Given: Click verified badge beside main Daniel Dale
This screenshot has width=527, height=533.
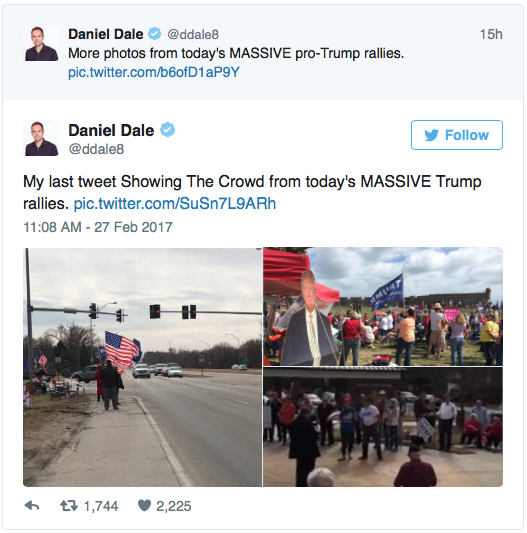Looking at the screenshot, I should pyautogui.click(x=168, y=130).
